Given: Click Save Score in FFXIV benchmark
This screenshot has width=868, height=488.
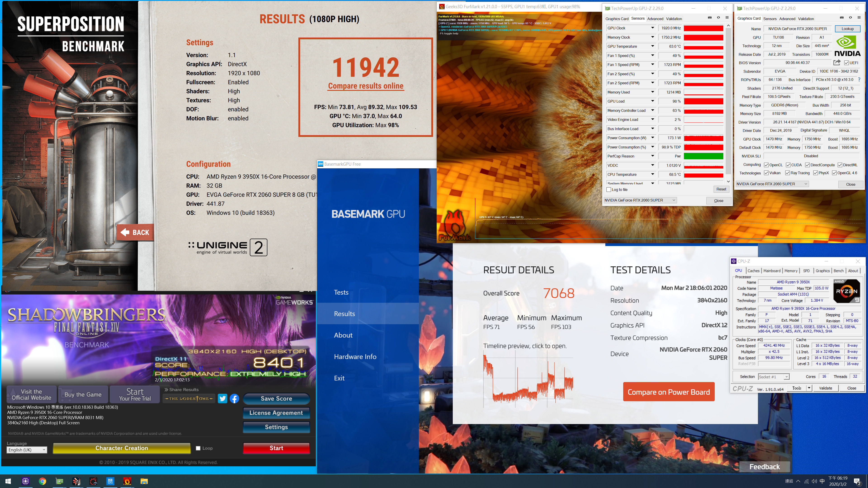Looking at the screenshot, I should coord(276,398).
